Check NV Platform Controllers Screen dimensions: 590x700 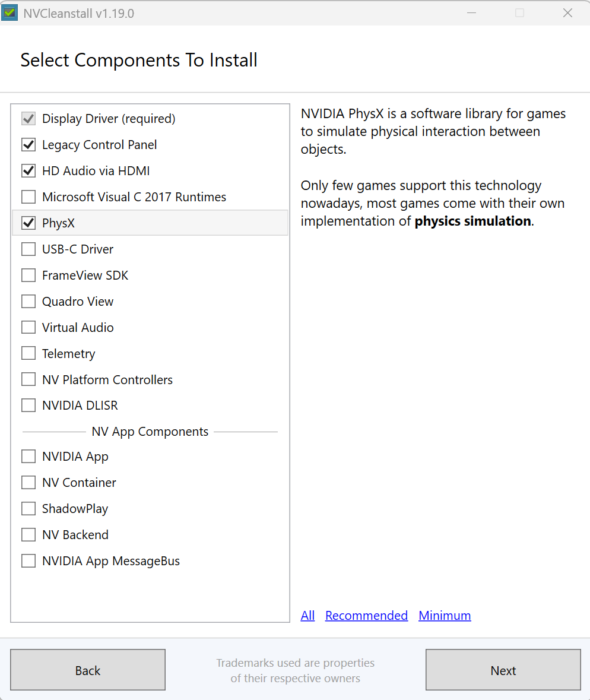coord(28,379)
